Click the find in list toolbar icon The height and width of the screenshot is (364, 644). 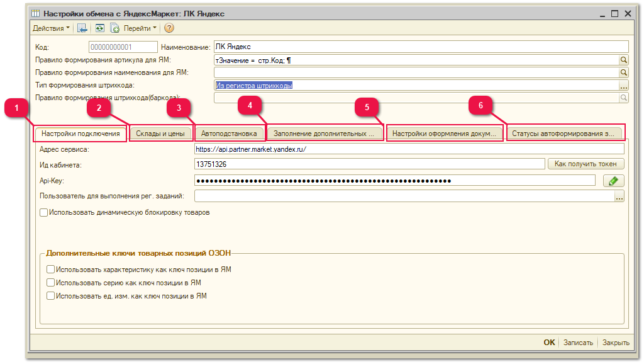point(82,28)
